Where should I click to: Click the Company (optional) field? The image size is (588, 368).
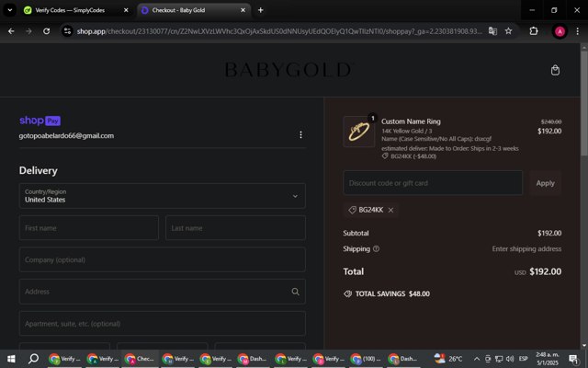pos(162,259)
